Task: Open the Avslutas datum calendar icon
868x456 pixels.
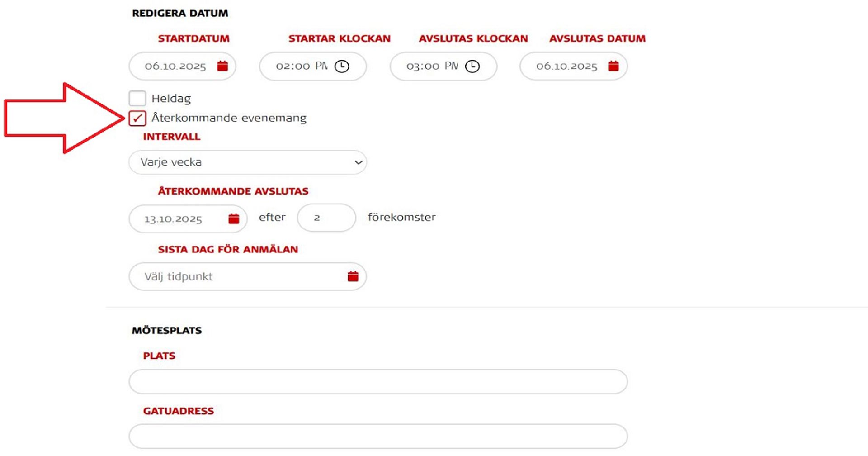Action: pyautogui.click(x=613, y=66)
